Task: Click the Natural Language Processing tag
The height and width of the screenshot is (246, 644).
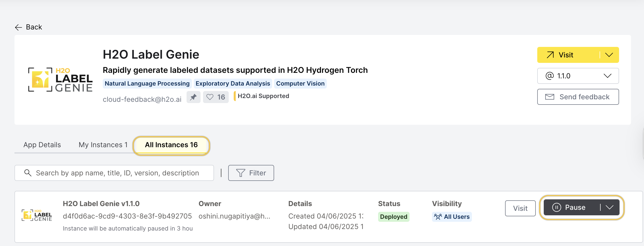Action: tap(147, 84)
